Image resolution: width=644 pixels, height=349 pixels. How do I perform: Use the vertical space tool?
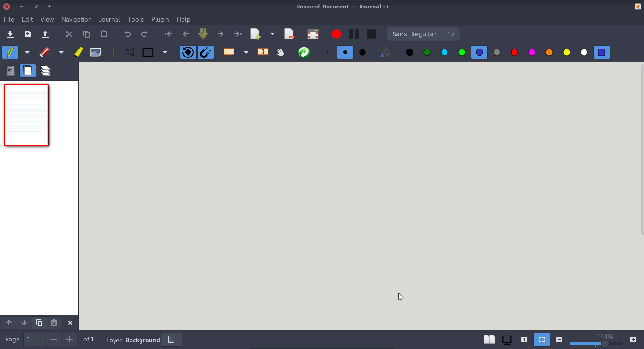click(x=263, y=52)
